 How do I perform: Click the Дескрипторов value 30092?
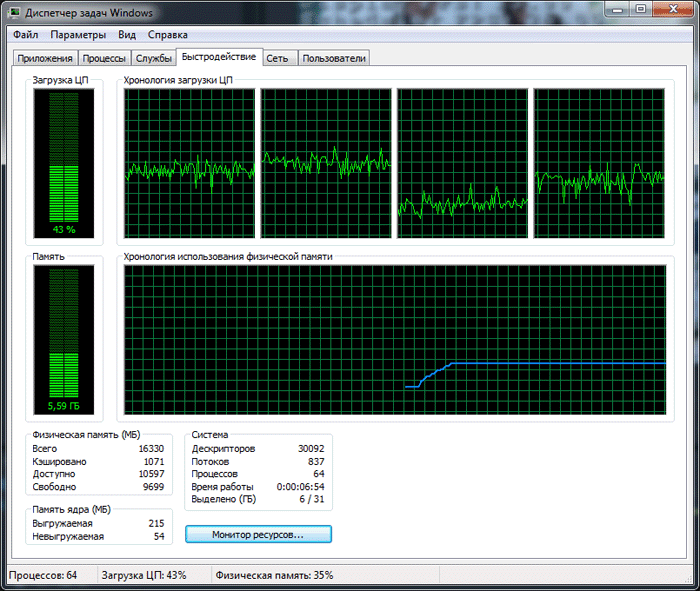(311, 449)
